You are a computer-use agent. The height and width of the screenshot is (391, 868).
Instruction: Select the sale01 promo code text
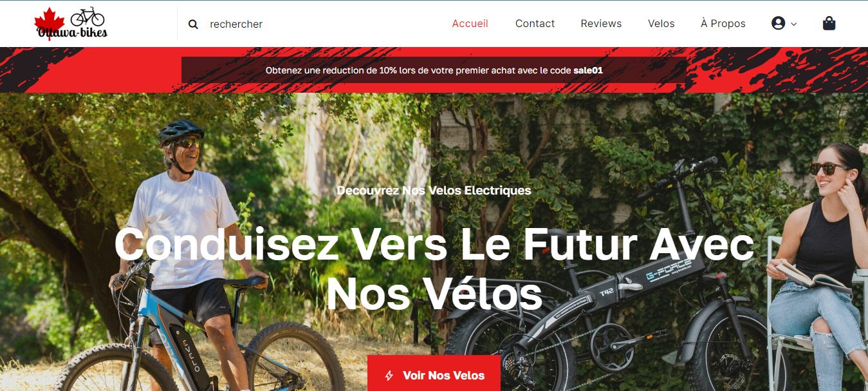587,70
